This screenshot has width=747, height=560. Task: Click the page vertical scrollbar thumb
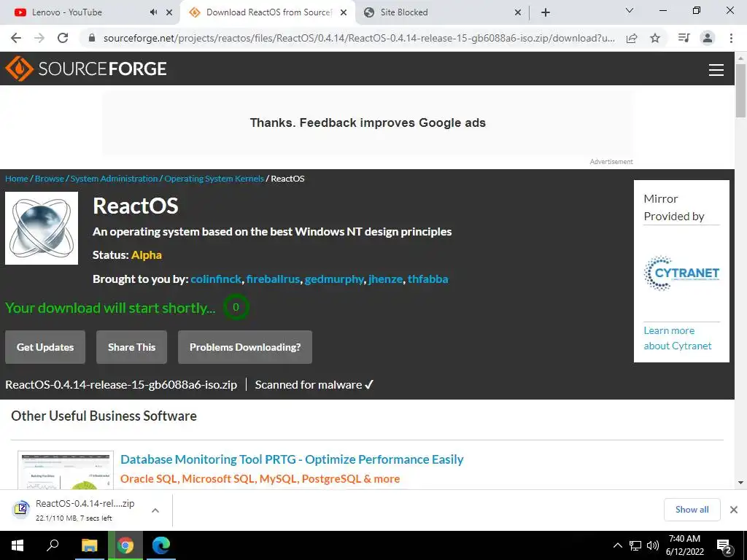740,90
